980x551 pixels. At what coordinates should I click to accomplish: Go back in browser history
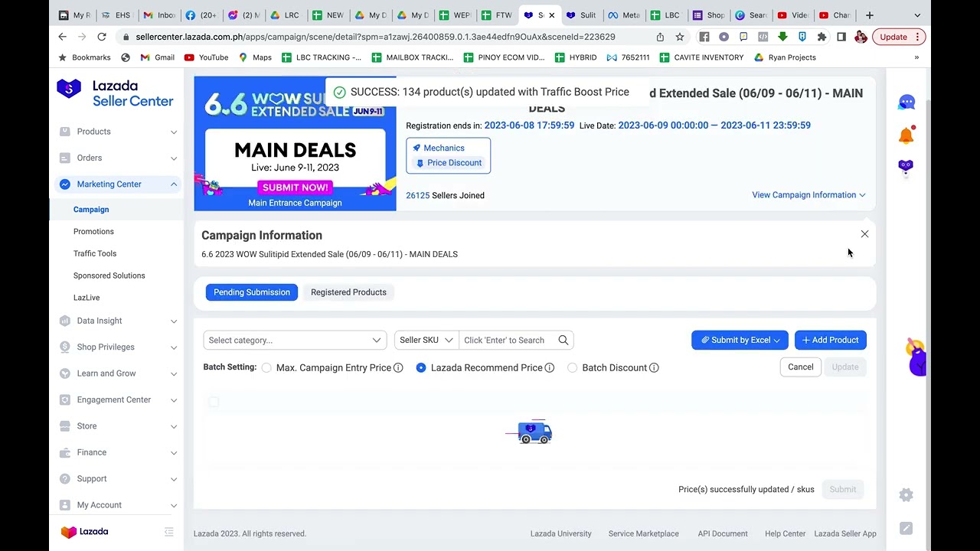point(63,37)
